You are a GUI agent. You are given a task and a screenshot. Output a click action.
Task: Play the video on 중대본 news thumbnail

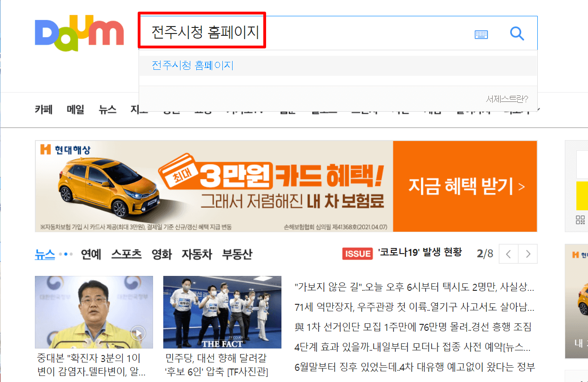click(x=138, y=333)
